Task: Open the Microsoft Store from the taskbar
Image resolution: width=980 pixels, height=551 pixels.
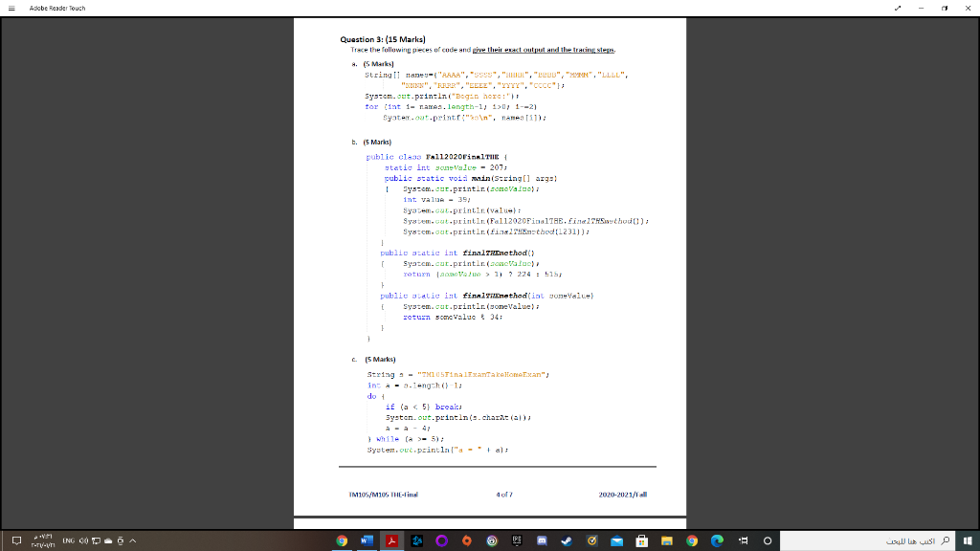Action: click(641, 540)
